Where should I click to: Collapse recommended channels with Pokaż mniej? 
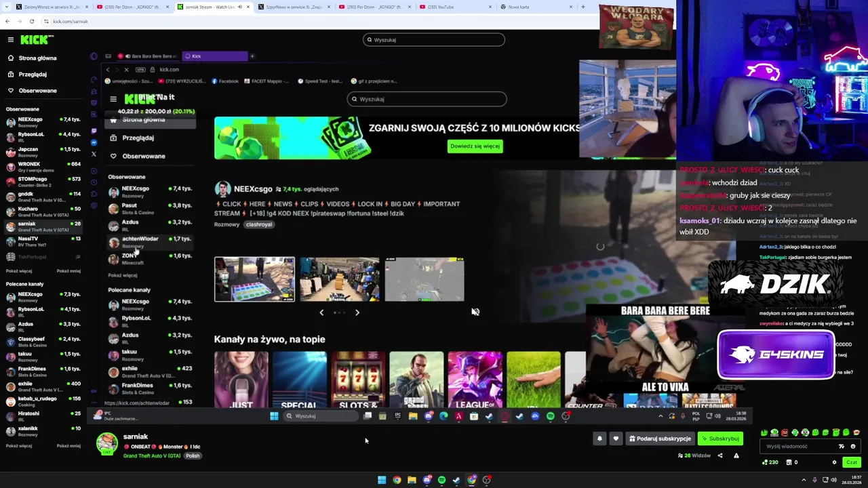pos(68,446)
